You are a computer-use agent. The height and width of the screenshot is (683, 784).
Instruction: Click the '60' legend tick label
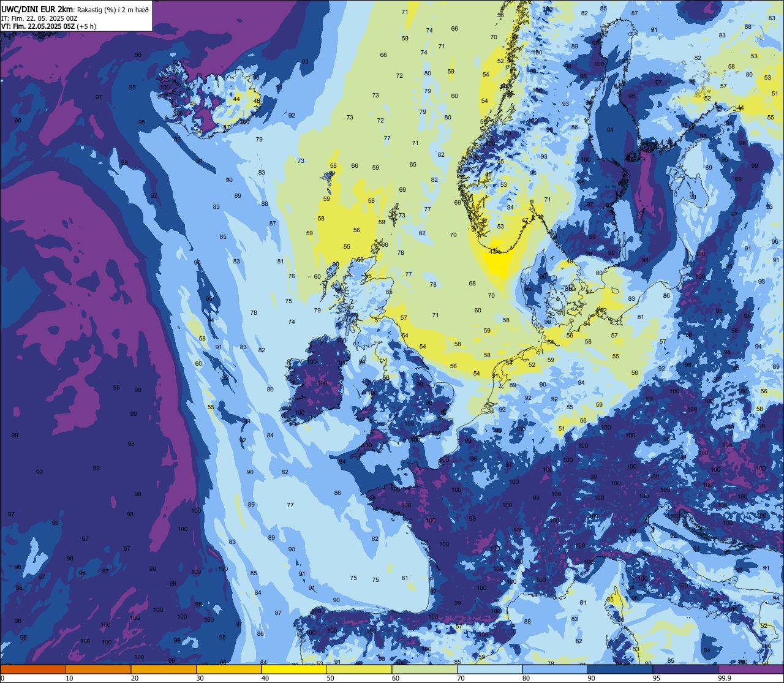coord(396,678)
